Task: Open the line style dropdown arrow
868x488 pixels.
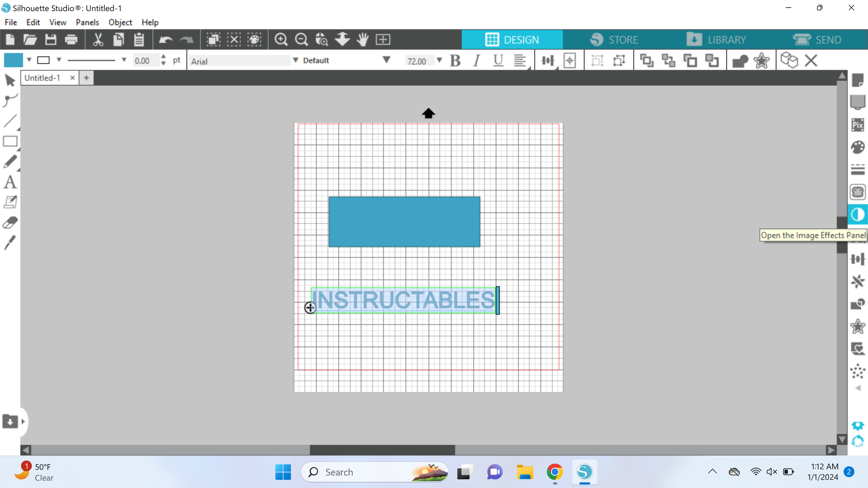Action: pyautogui.click(x=124, y=60)
